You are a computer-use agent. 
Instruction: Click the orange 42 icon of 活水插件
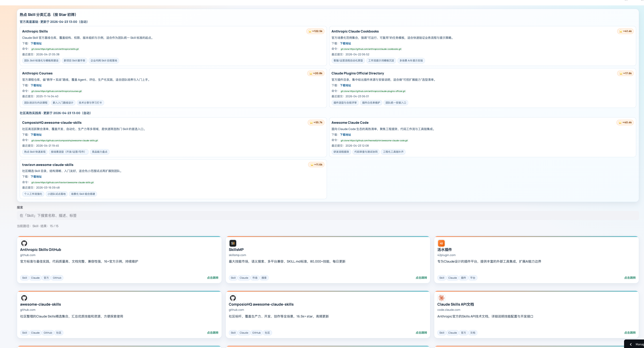click(441, 243)
